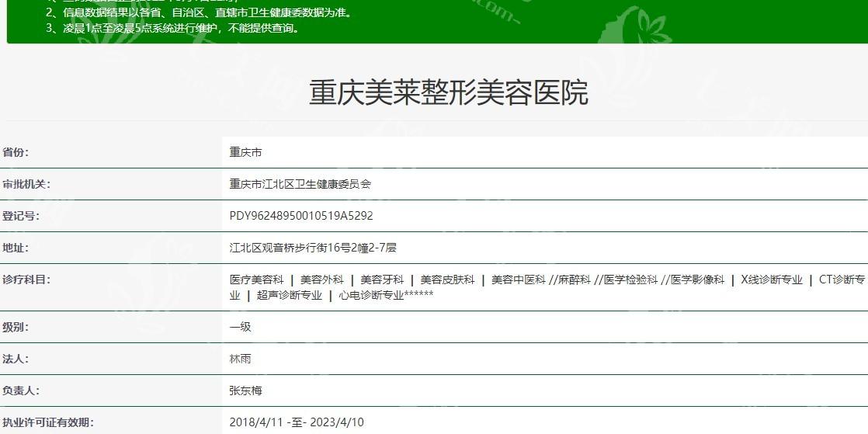Click validity dates 2018/4/11 -至- 2023/4/10
The width and height of the screenshot is (868, 434).
coord(297,422)
